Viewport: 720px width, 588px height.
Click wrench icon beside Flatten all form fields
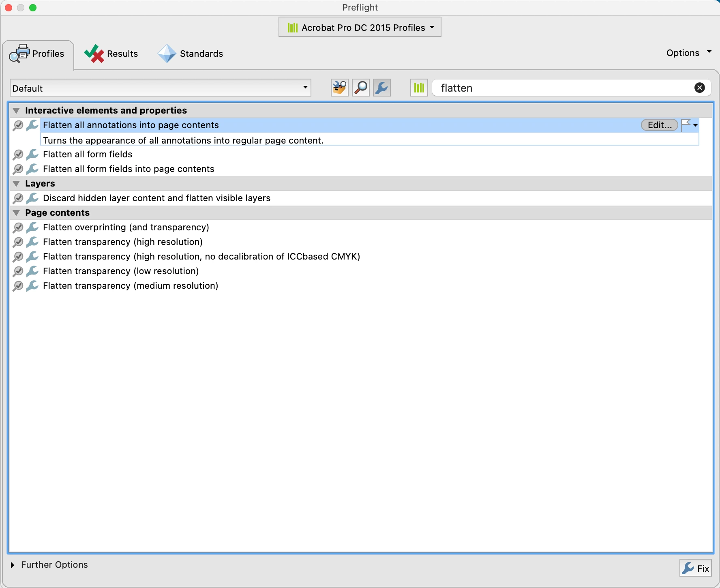(x=32, y=154)
